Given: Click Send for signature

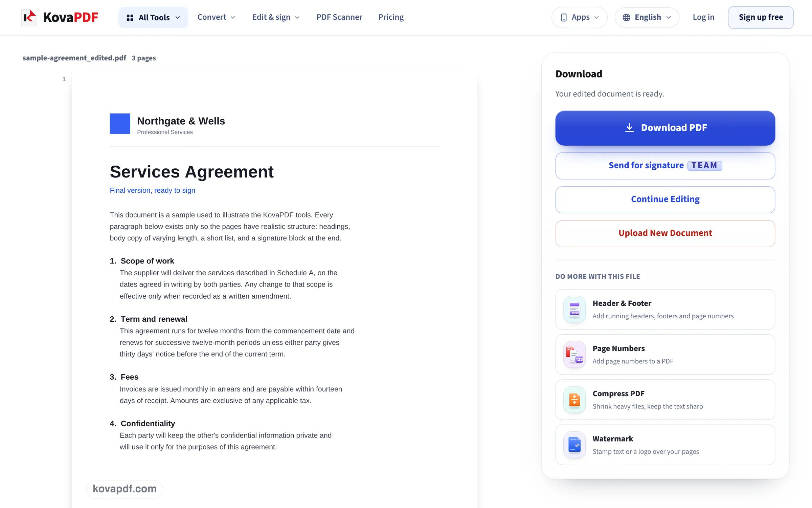Looking at the screenshot, I should coord(665,166).
